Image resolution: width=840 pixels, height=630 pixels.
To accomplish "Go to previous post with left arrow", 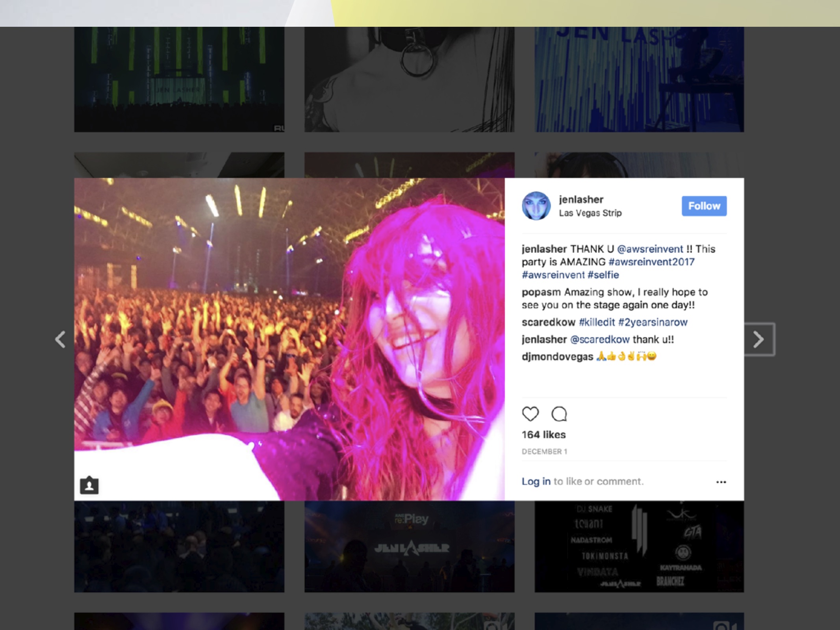I will (x=60, y=339).
